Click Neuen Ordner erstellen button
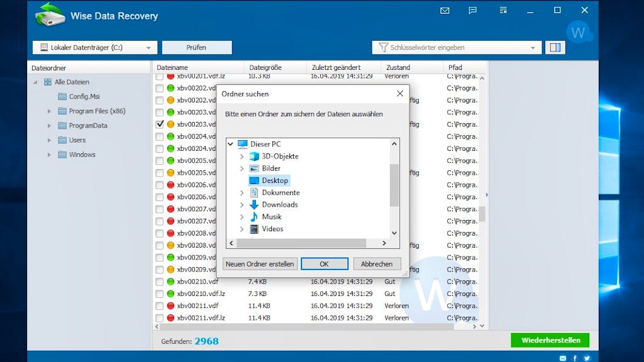The height and width of the screenshot is (362, 644). coord(260,264)
